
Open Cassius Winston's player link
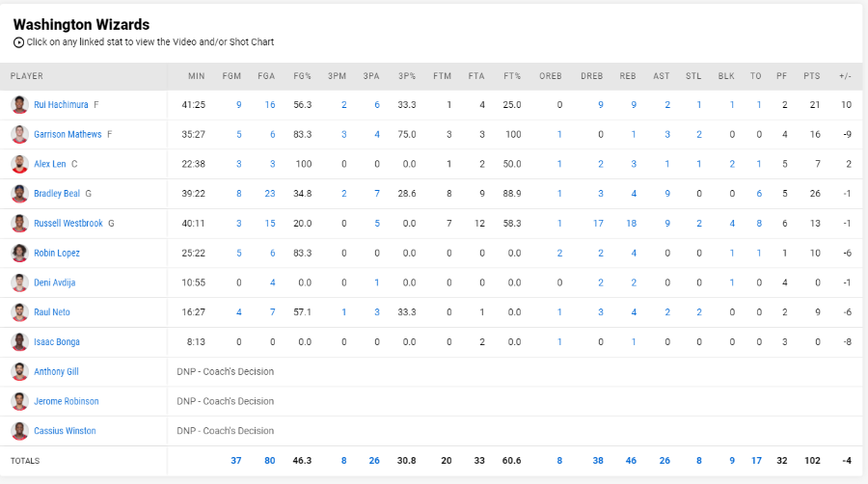coord(65,431)
